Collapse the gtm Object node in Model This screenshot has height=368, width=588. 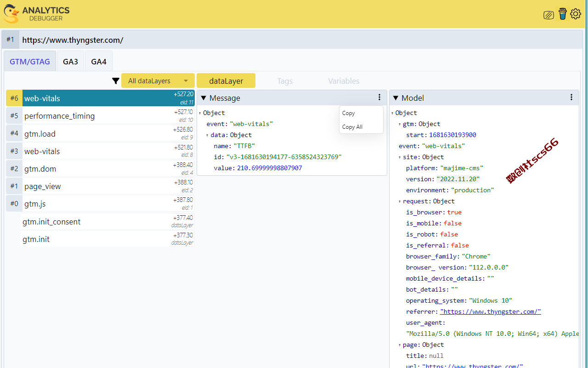[x=400, y=124]
